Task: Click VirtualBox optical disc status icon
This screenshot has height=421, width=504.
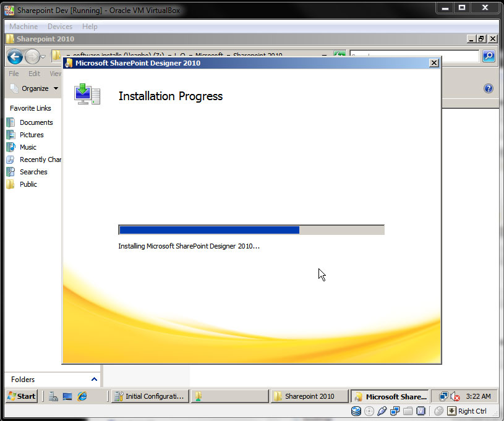Action: [369, 411]
